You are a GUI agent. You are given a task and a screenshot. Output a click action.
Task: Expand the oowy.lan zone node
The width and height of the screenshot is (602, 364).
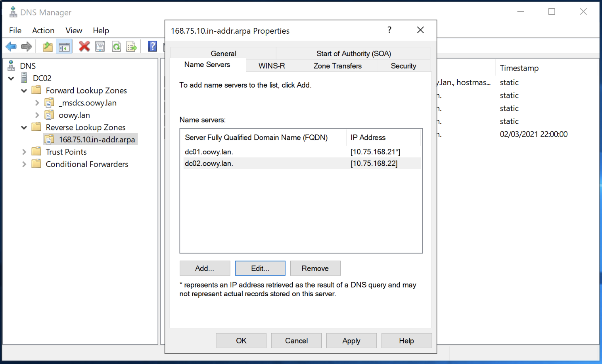[x=37, y=115]
